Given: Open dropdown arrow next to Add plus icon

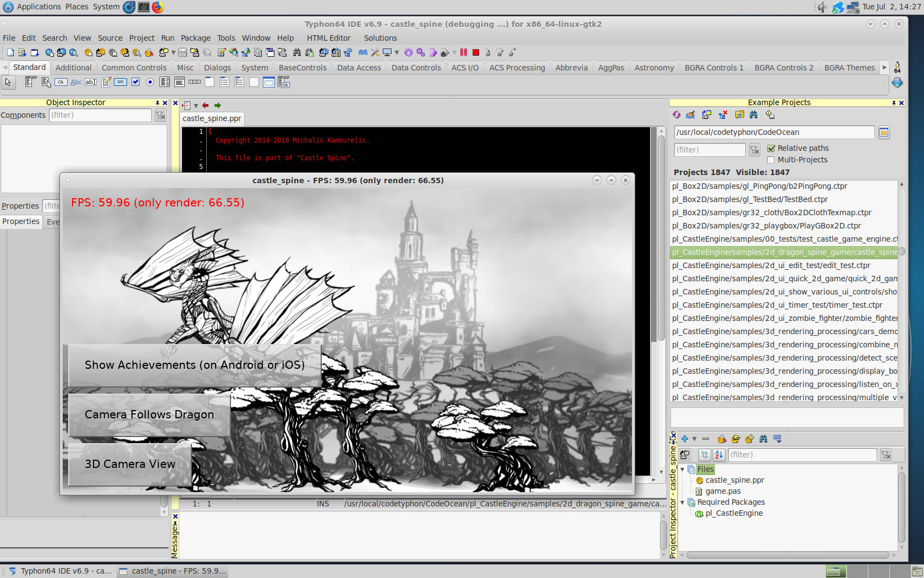Looking at the screenshot, I should [694, 439].
